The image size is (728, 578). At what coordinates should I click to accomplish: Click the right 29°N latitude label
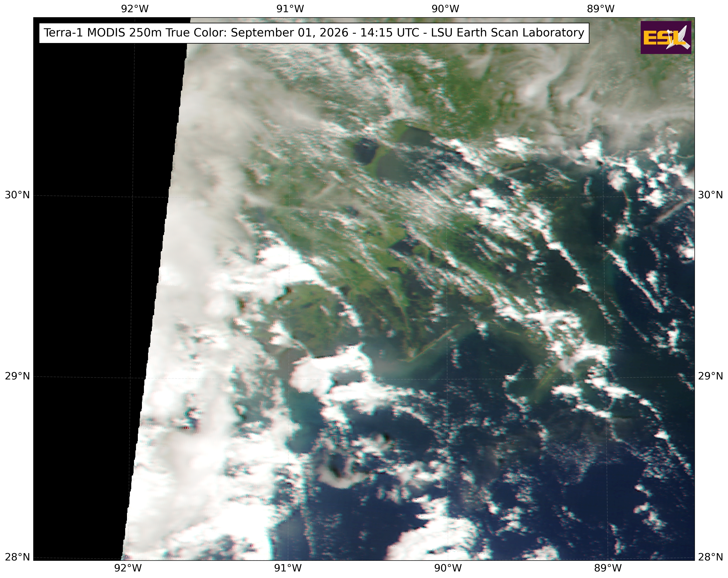710,376
